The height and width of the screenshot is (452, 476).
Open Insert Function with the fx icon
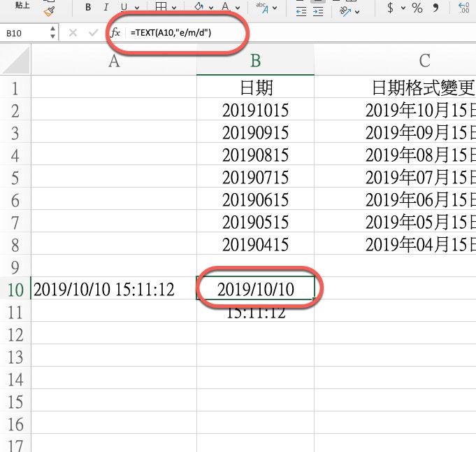115,32
